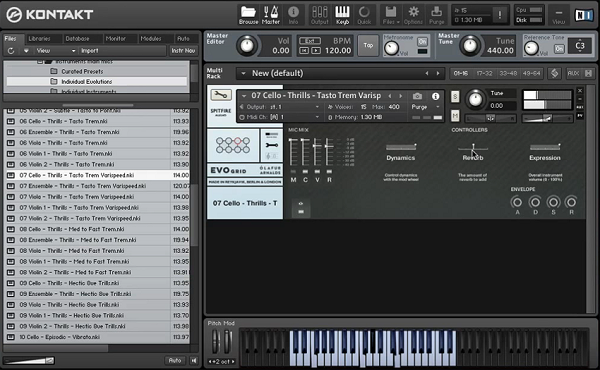The image size is (600, 370).
Task: Mute the instrument with M button
Action: point(455,115)
